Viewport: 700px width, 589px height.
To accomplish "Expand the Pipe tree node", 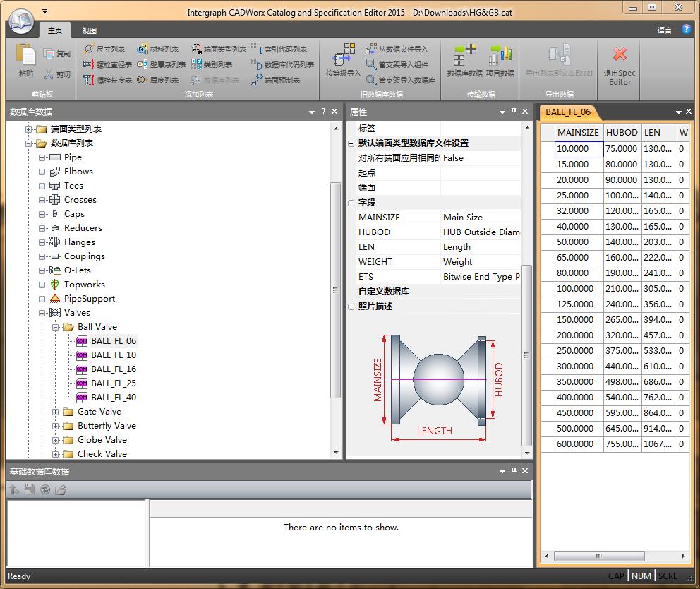I will coord(42,157).
